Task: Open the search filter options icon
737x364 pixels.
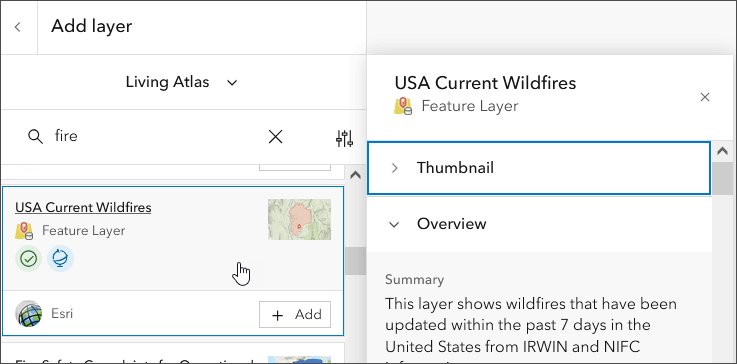Action: [345, 138]
